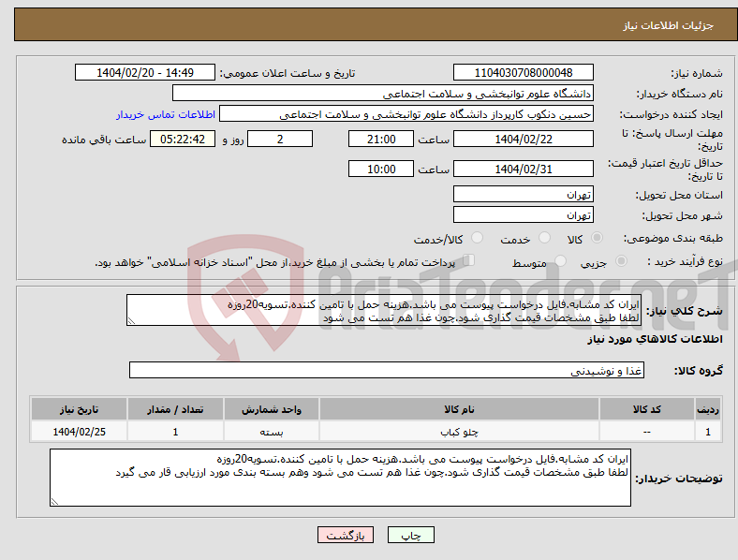The width and height of the screenshot is (738, 560).
Task: Click the price validity date 1404/02/31
Action: click(524, 169)
